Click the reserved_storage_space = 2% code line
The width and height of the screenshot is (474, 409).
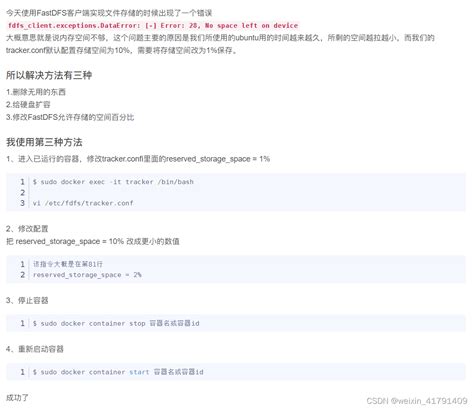click(87, 275)
